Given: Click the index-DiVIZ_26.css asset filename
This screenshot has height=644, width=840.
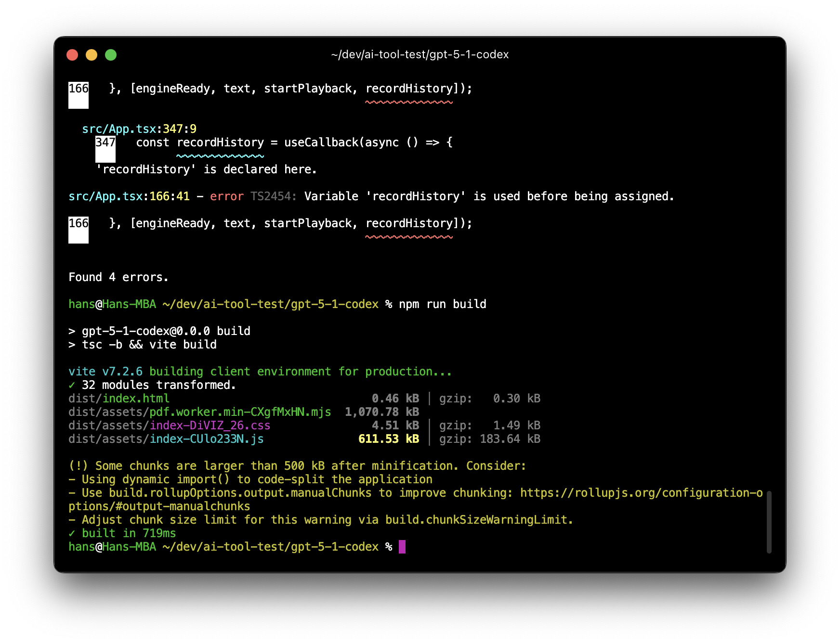Looking at the screenshot, I should [x=210, y=425].
